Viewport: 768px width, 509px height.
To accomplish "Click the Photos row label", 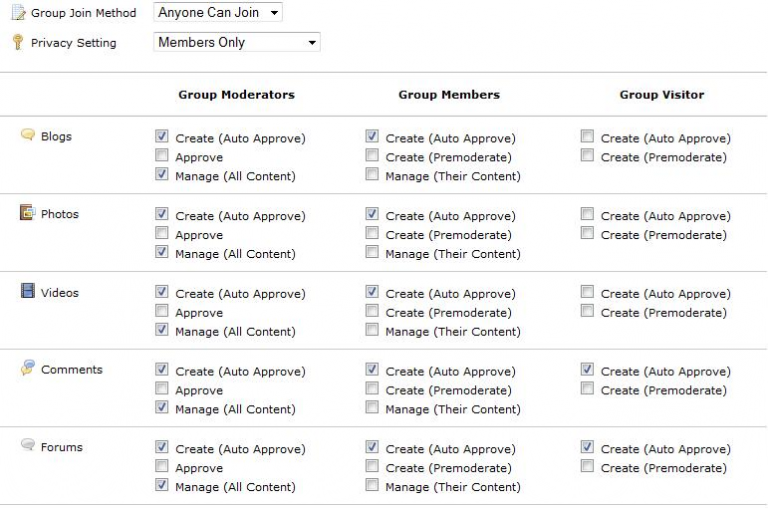I will [x=60, y=214].
